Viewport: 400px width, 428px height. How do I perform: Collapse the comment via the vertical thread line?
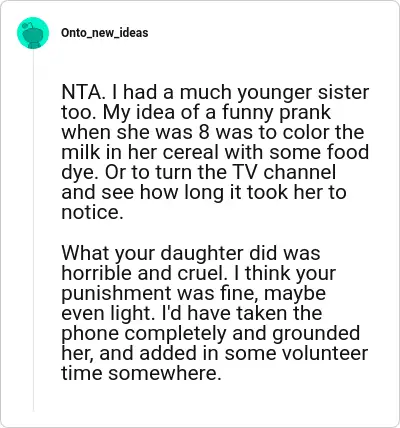click(33, 230)
